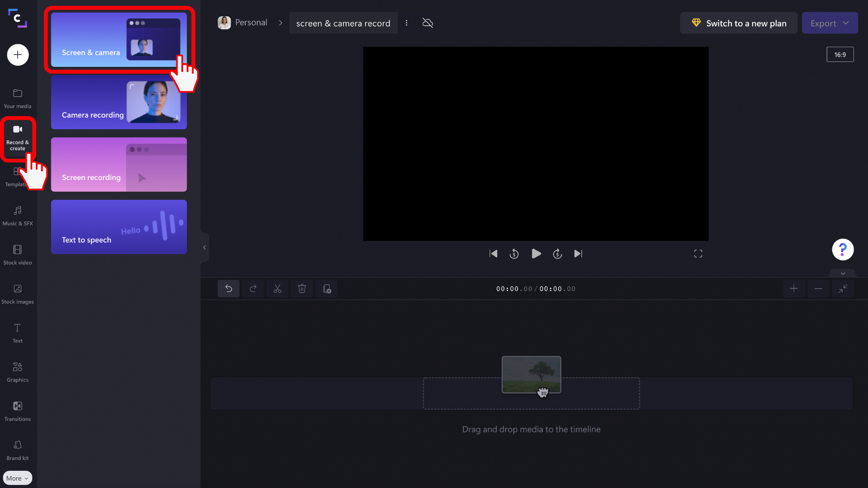Browse the Stock video library
868x488 pixels.
tap(18, 254)
